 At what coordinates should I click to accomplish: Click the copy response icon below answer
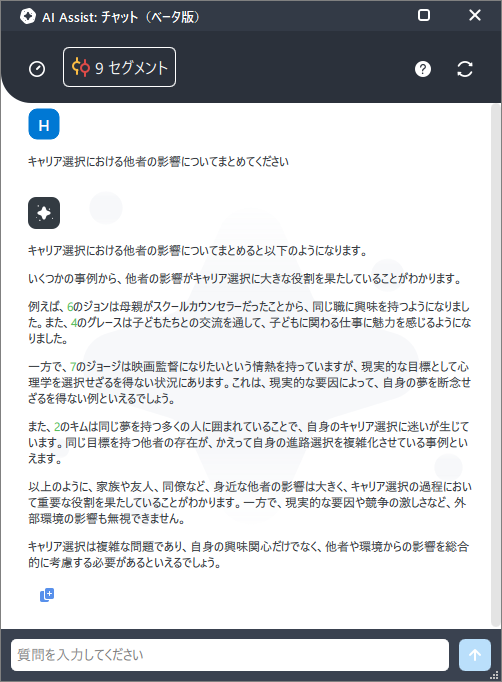pos(47,595)
